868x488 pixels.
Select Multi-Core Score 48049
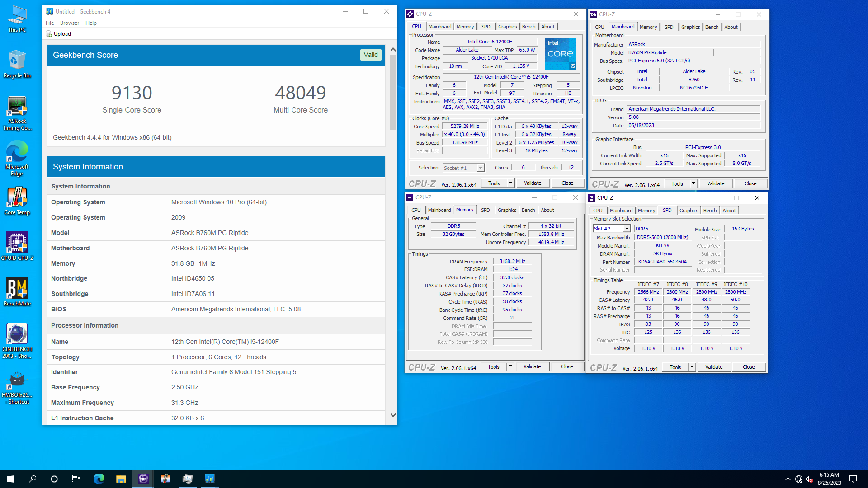[300, 93]
